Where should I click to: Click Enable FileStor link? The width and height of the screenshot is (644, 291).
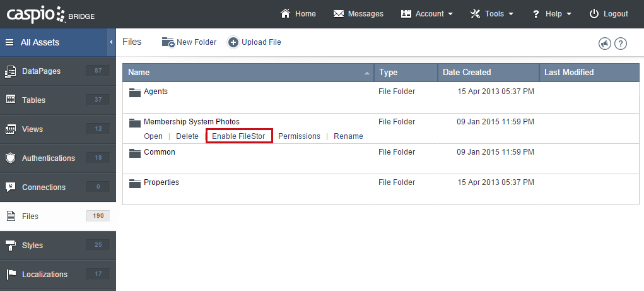coord(238,136)
